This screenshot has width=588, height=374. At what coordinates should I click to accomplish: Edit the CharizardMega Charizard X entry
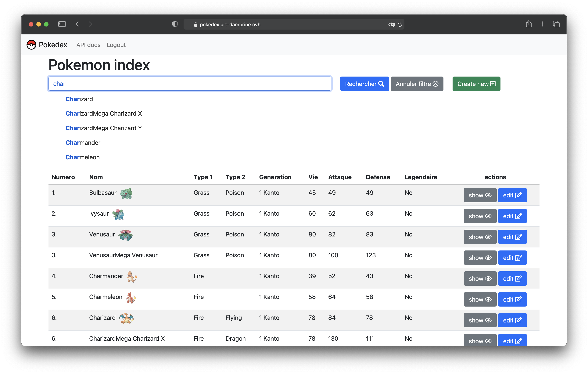[512, 340]
